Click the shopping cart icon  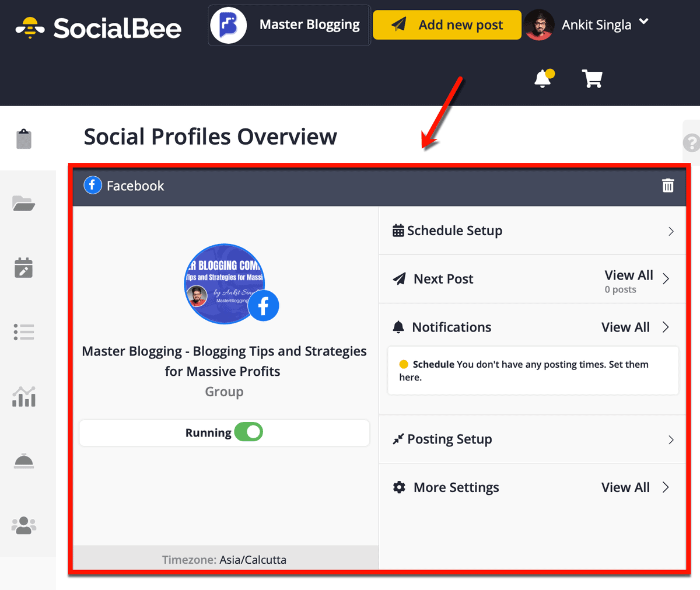592,78
